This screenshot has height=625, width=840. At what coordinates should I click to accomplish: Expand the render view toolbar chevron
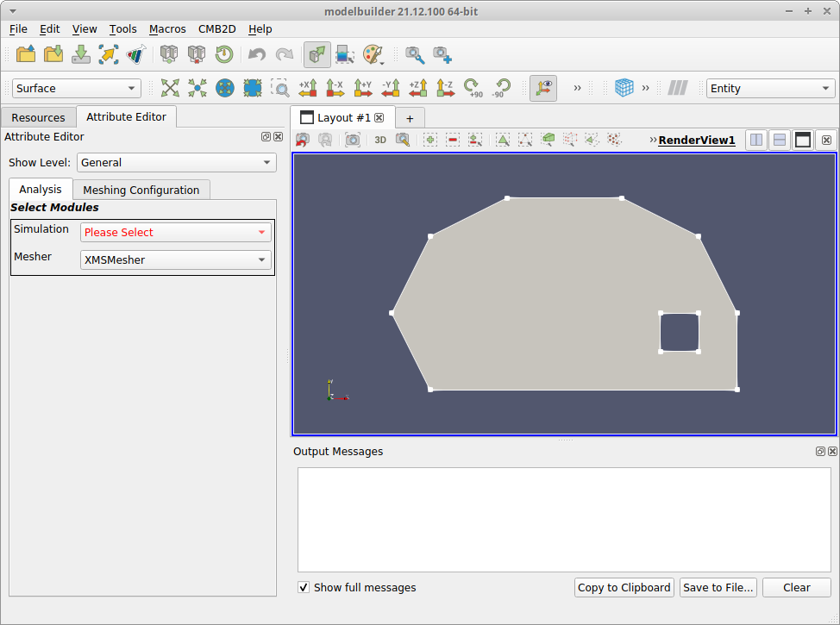point(653,140)
